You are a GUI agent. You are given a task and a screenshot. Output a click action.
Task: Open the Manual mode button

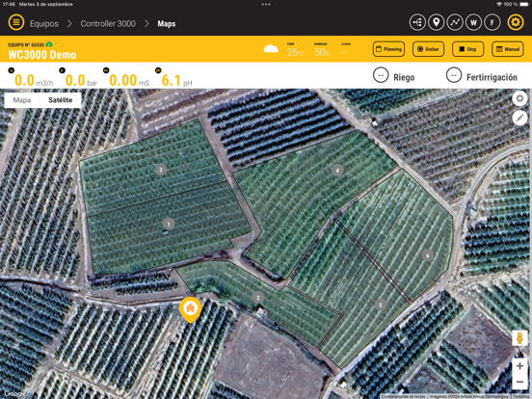pyautogui.click(x=508, y=49)
